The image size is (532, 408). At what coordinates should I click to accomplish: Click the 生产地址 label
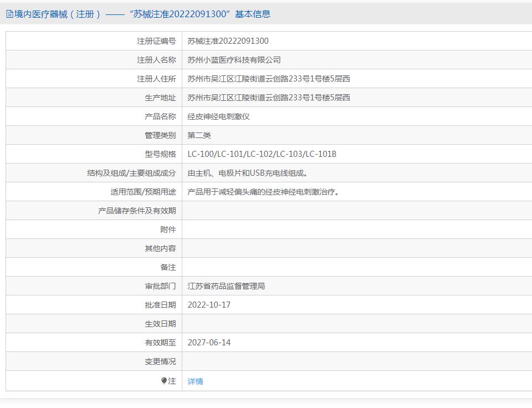tap(161, 98)
